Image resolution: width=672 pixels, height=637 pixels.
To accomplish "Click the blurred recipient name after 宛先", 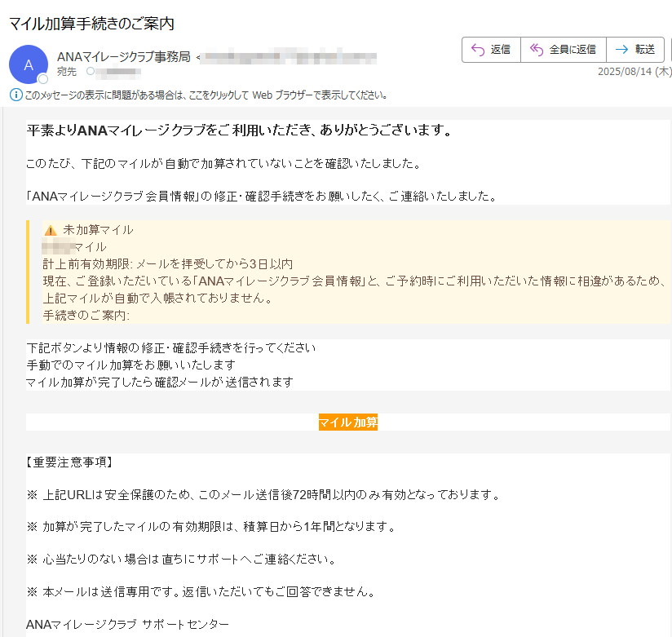I will 119,72.
